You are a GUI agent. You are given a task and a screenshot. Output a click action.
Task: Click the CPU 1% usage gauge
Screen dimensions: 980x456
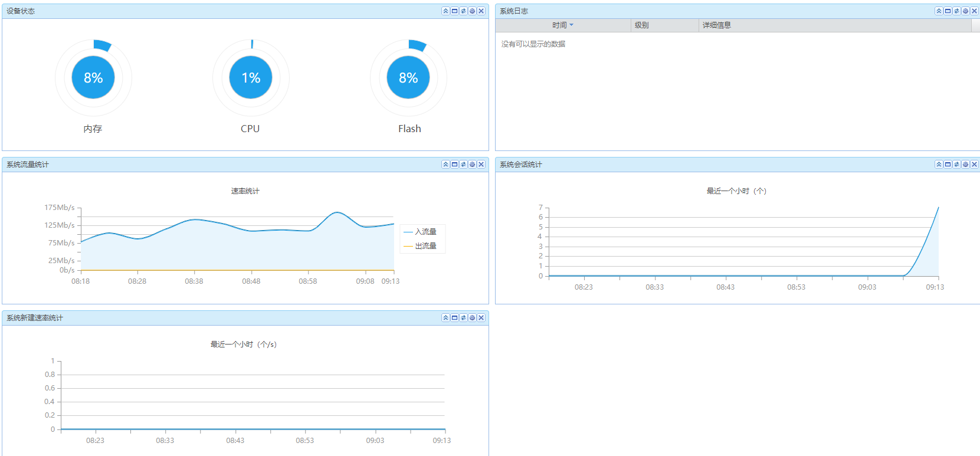(x=251, y=77)
